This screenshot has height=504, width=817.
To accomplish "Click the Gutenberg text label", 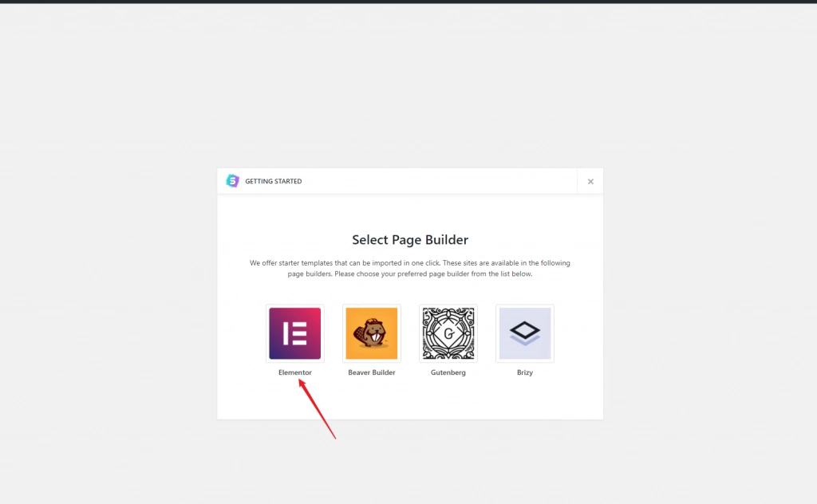I will [x=448, y=372].
